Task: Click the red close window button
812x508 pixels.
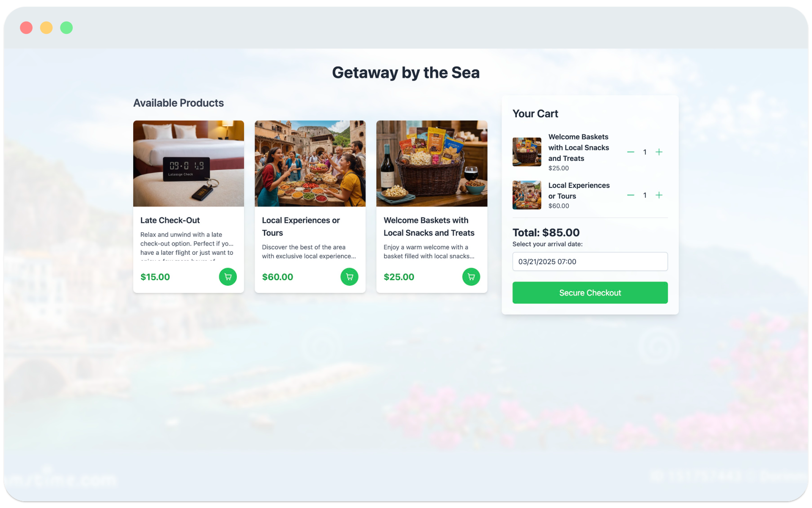Action: (26, 28)
